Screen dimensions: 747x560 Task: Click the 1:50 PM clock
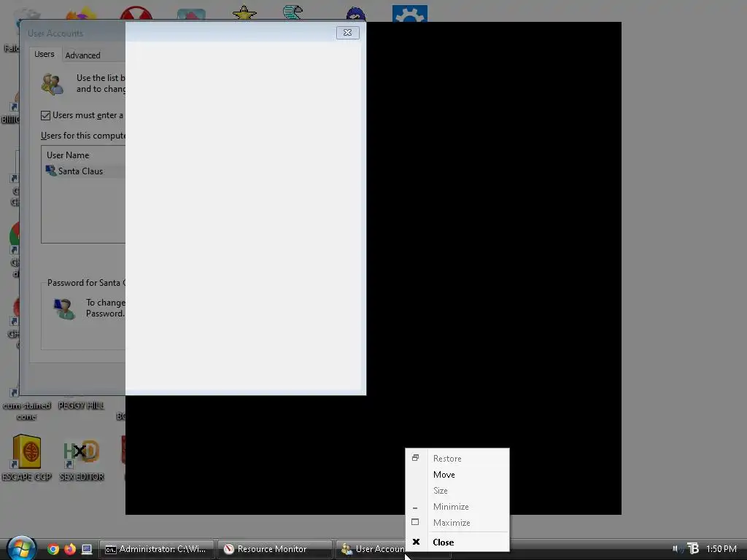[x=721, y=549]
